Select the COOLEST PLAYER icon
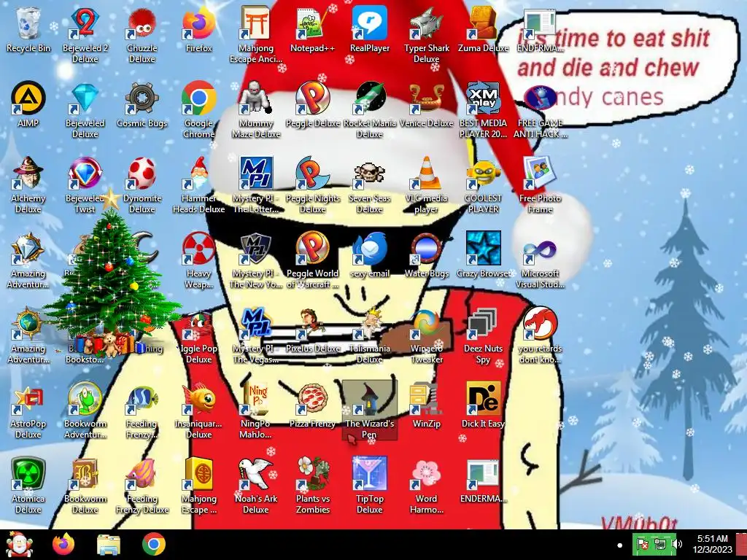The width and height of the screenshot is (747, 560). tap(483, 184)
